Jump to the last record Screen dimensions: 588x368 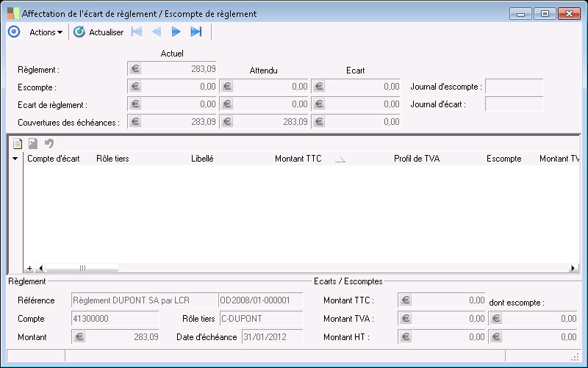tap(196, 32)
